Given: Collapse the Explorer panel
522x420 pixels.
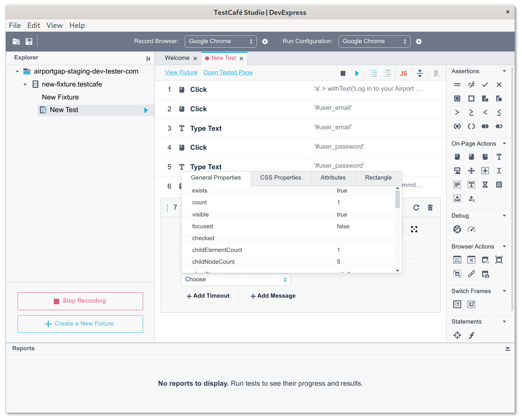Looking at the screenshot, I should [148, 59].
